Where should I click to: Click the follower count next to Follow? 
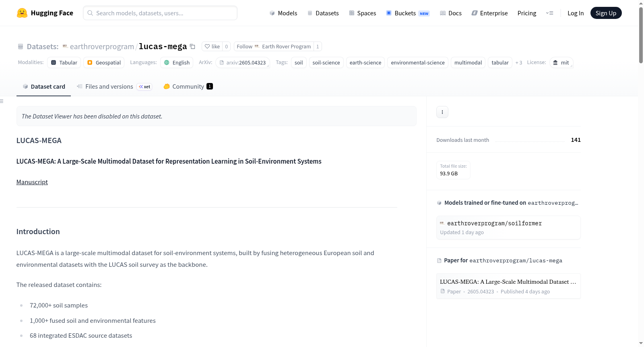pos(318,46)
